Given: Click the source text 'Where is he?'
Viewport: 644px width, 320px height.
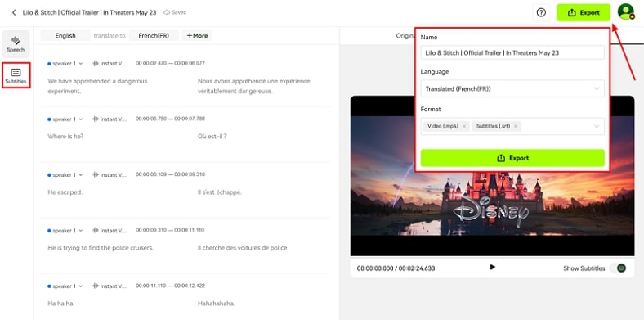Looking at the screenshot, I should 65,137.
